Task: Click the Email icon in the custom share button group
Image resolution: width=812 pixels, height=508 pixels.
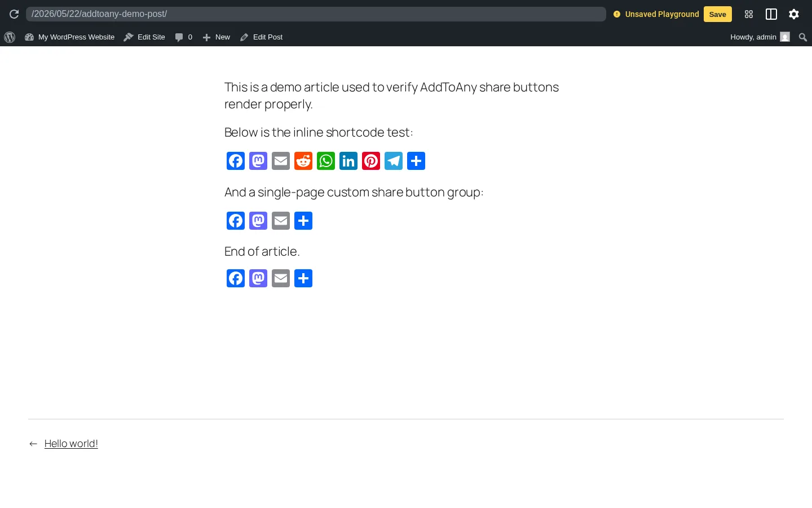Action: pos(281,221)
